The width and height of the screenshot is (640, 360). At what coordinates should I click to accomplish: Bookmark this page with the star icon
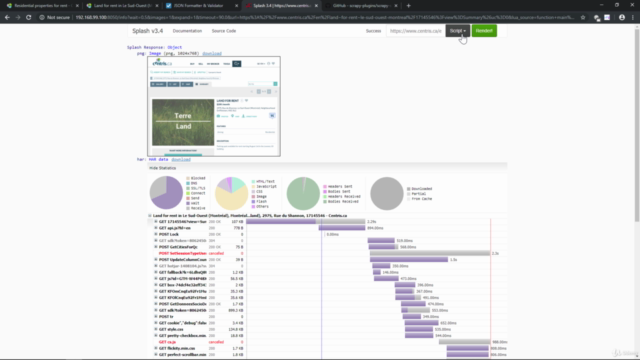[583, 18]
